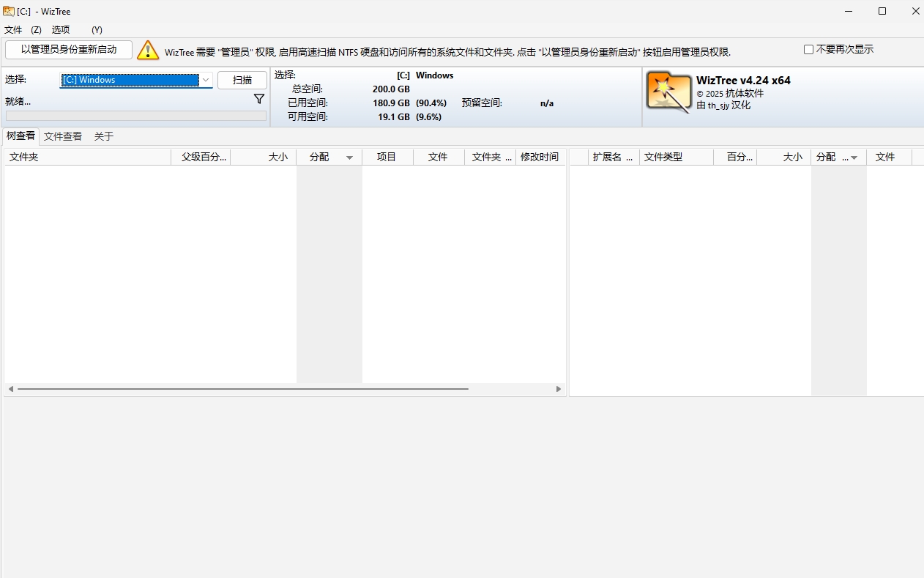Expand the [C:] Windows drive dropdown
924x578 pixels.
206,80
